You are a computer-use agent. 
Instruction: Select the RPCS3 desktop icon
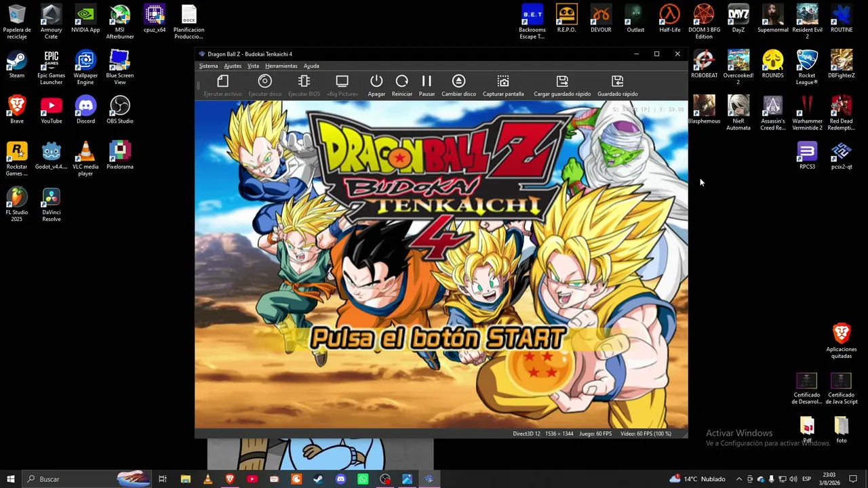807,155
